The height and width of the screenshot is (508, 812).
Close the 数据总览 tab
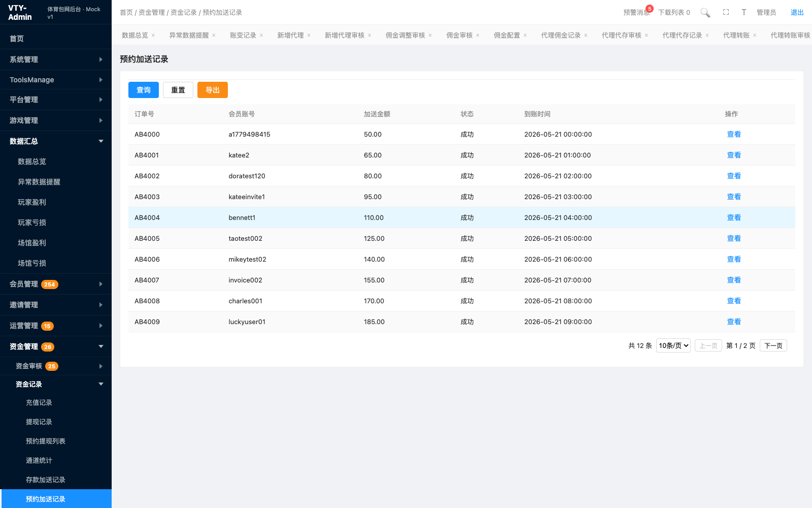[x=153, y=36]
